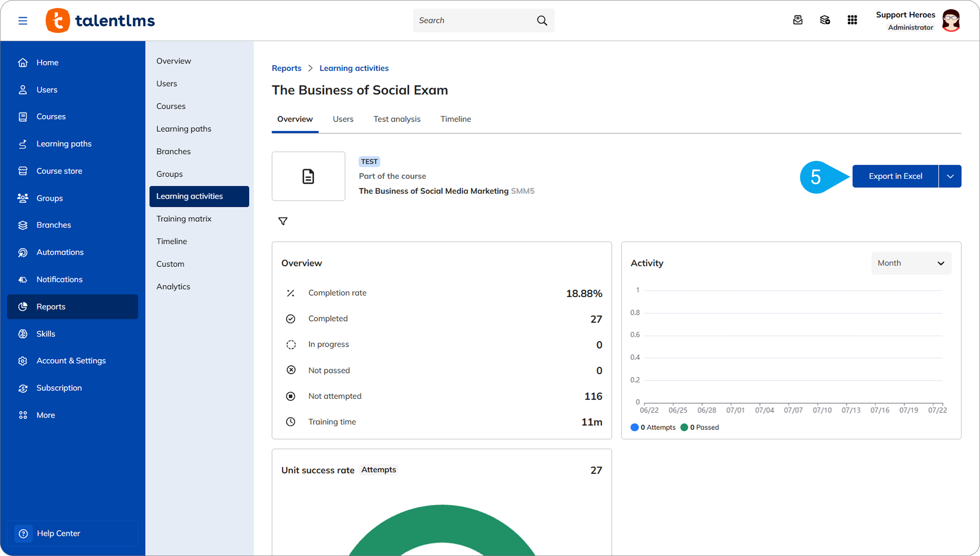Expand the Export in Excel dropdown arrow
Viewport: 980px width, 556px height.
pyautogui.click(x=950, y=176)
